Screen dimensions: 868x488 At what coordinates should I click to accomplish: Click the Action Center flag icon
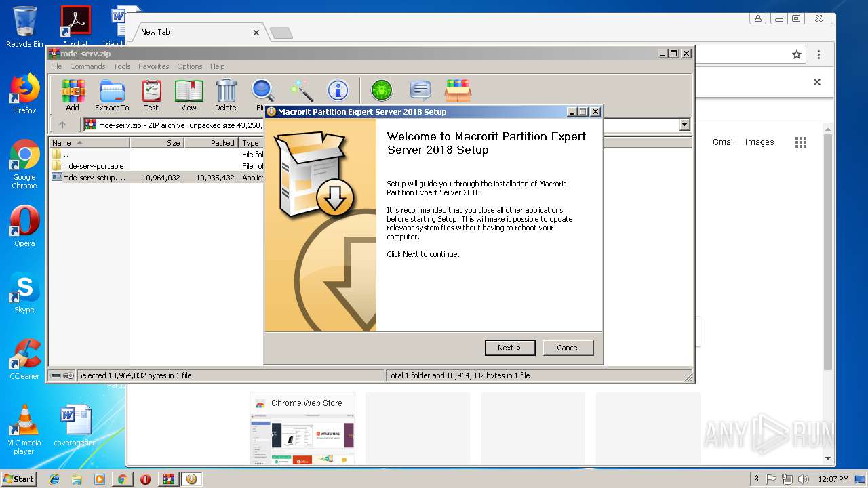tap(771, 479)
